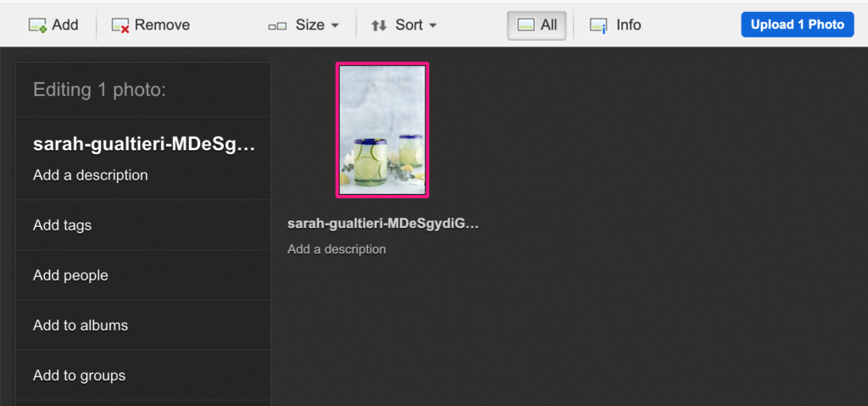Edit the sidebar title sarah-gualtieri-MDeSg…

[144, 145]
